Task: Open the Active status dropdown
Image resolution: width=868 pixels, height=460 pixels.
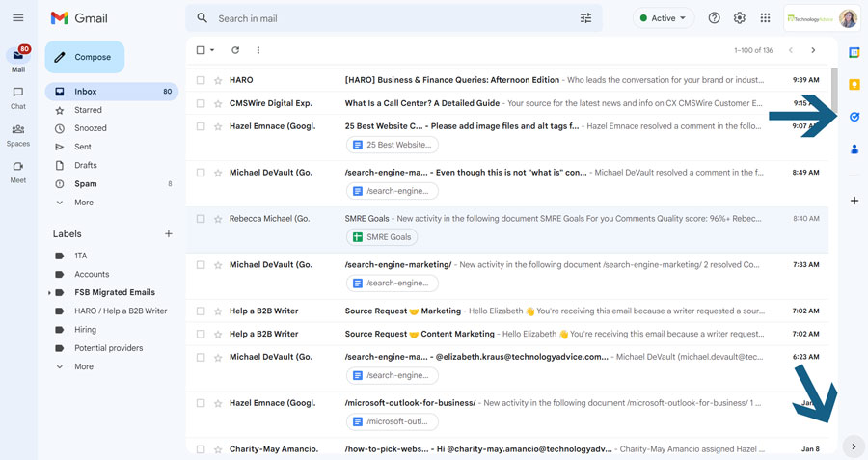Action: pos(664,18)
